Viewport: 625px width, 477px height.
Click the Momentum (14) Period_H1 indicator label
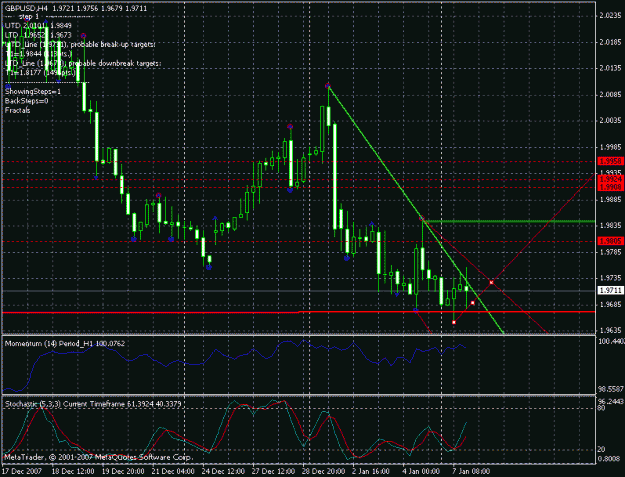click(x=65, y=344)
